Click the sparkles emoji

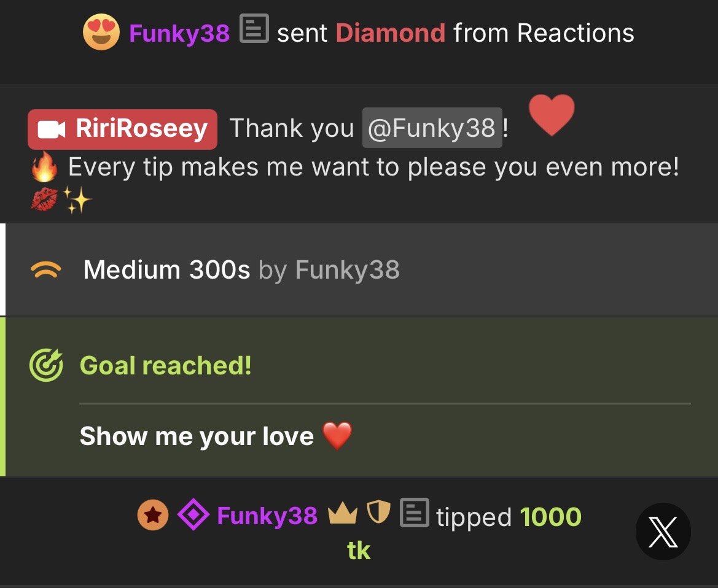coord(77,199)
